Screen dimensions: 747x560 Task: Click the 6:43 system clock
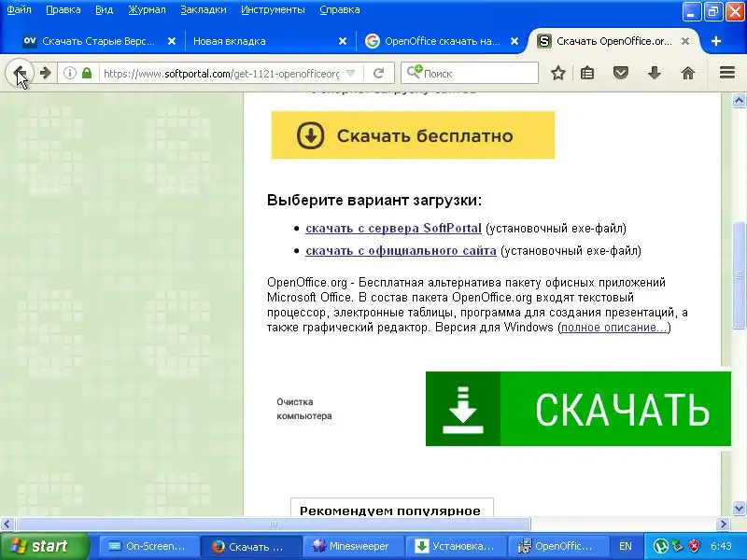point(721,546)
